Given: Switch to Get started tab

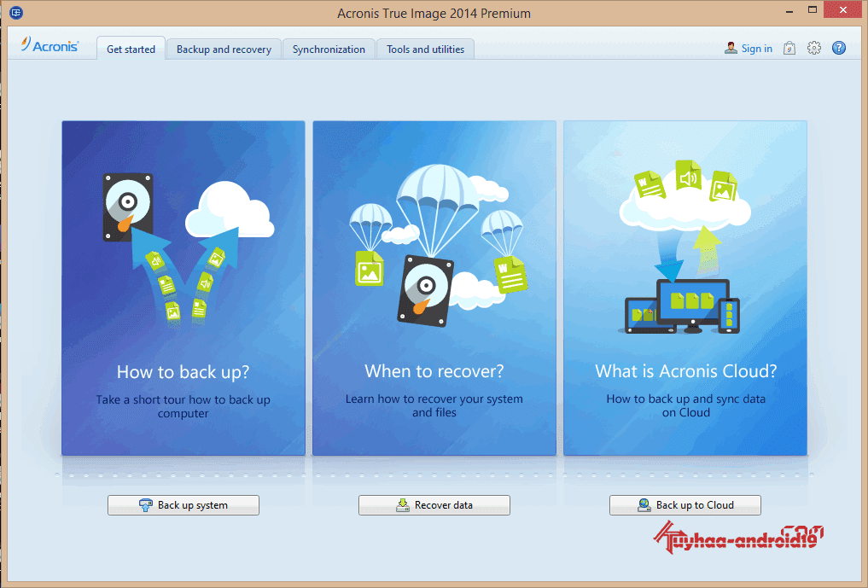Looking at the screenshot, I should pos(131,49).
